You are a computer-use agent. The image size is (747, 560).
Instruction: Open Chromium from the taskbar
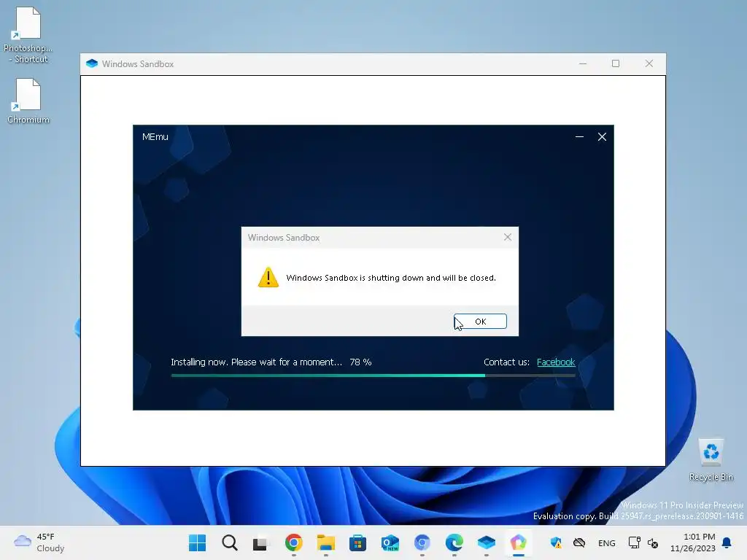(x=422, y=542)
